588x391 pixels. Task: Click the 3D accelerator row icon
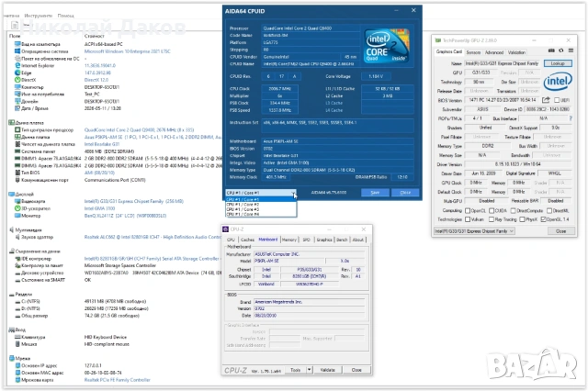[17, 208]
